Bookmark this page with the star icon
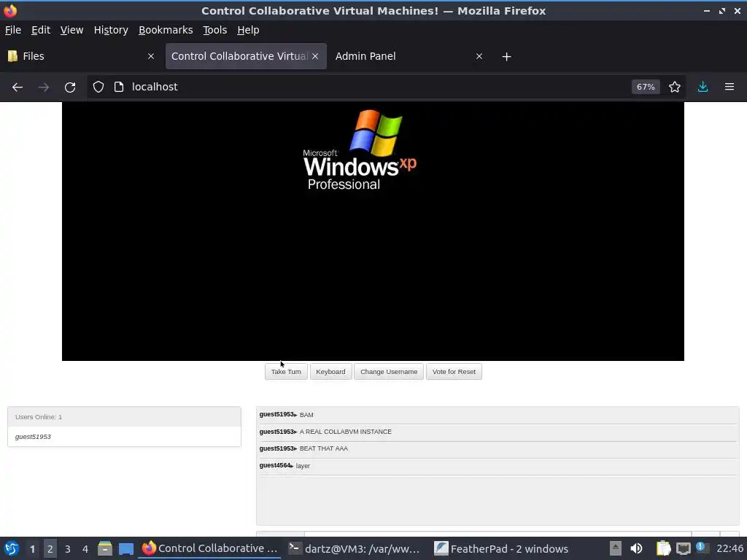 pos(674,87)
